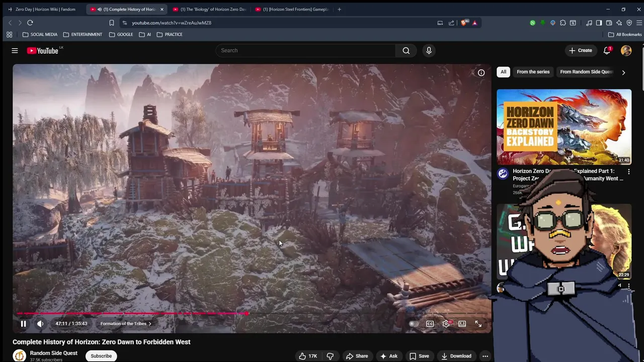Toggle the autoplay switch
The height and width of the screenshot is (362, 644).
413,324
